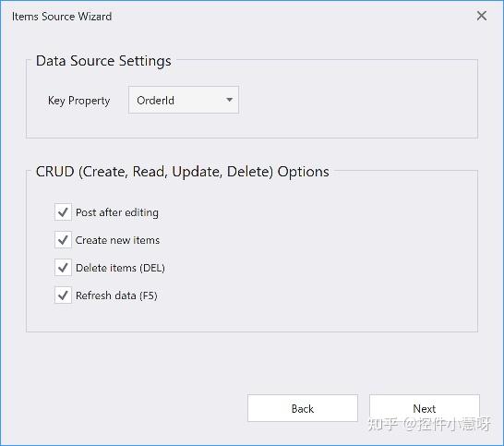The image size is (504, 446).
Task: Uncheck the Post after editing checkbox
Action: pyautogui.click(x=63, y=212)
